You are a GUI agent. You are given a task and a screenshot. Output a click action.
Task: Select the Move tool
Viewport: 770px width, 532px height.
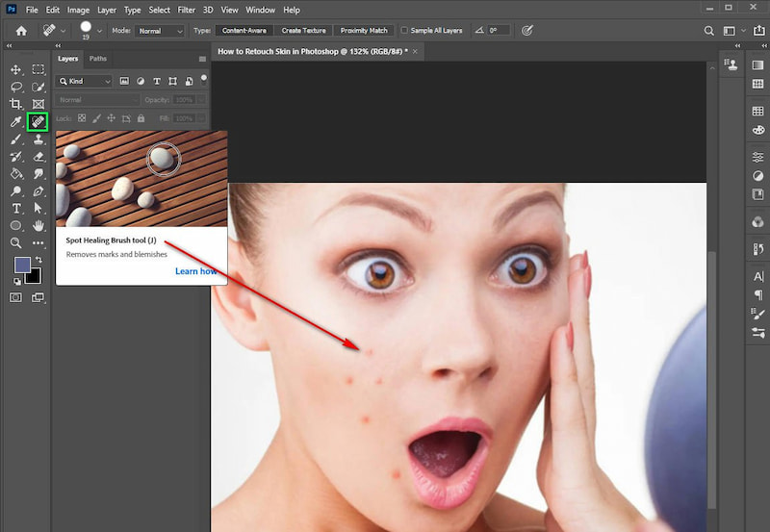(x=15, y=69)
